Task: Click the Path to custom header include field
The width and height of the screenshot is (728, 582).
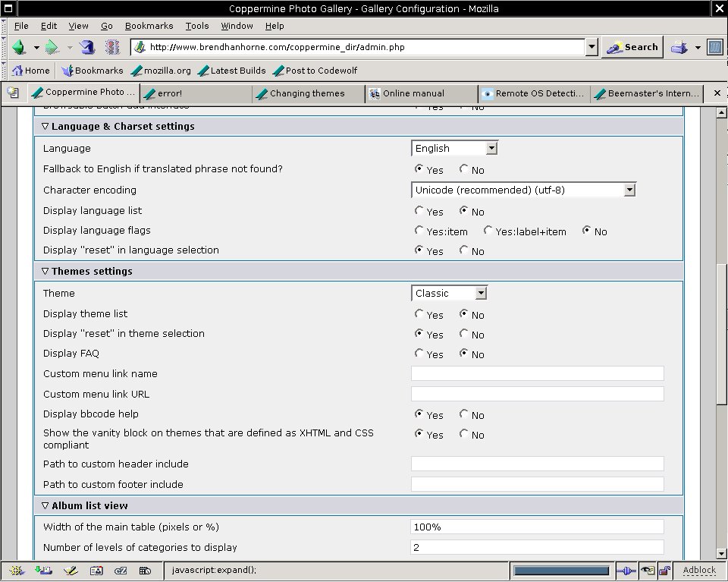Action: click(537, 464)
